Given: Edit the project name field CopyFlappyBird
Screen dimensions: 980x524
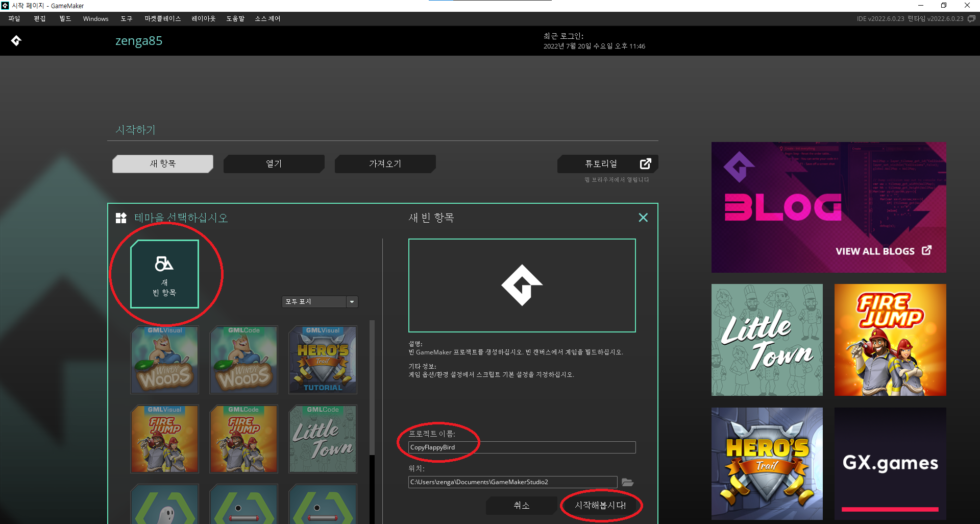Looking at the screenshot, I should (522, 447).
